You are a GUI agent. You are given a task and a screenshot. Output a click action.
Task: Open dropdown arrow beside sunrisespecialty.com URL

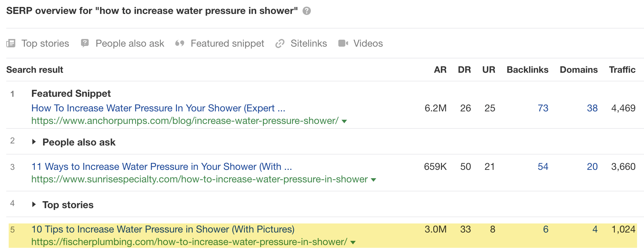[x=373, y=180]
